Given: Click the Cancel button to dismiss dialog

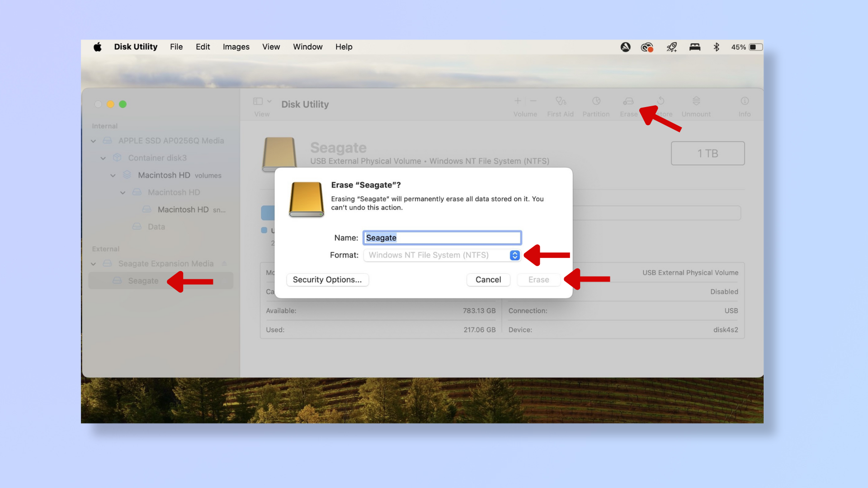Looking at the screenshot, I should tap(488, 279).
